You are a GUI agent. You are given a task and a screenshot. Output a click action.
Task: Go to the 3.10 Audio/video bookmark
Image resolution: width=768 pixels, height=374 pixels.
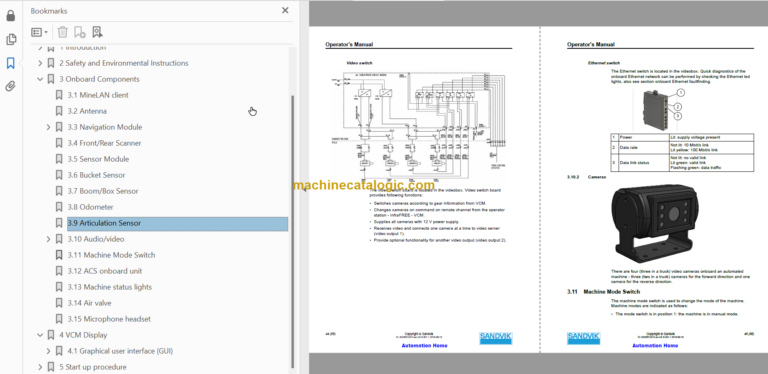pyautogui.click(x=96, y=239)
